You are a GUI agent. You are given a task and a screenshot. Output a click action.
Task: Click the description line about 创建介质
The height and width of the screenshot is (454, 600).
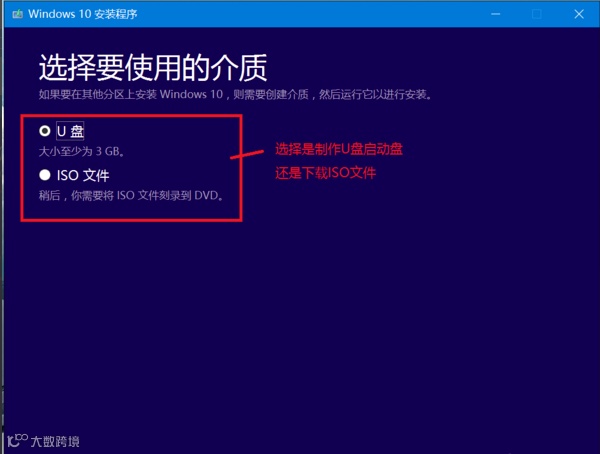point(235,94)
